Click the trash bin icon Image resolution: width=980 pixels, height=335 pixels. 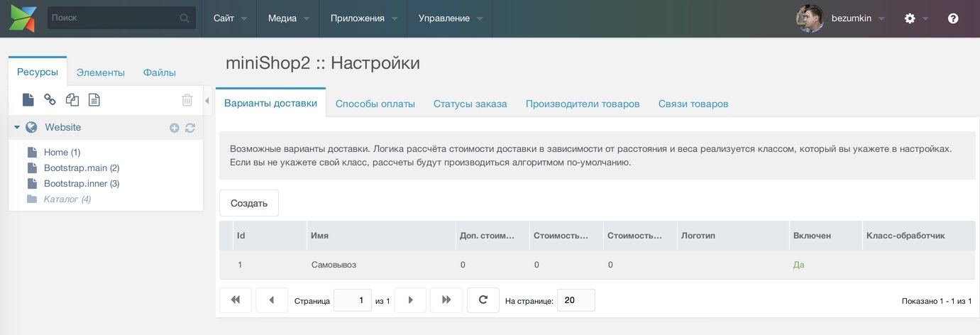click(x=187, y=100)
